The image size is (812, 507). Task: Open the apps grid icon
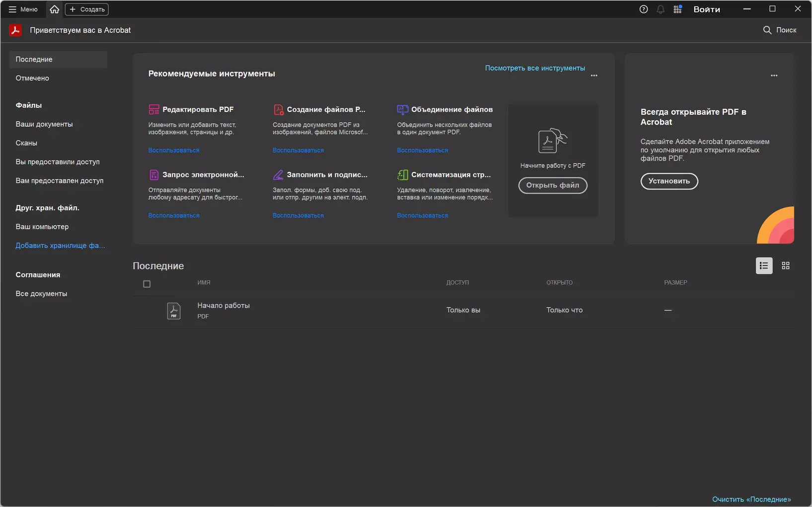coord(677,9)
